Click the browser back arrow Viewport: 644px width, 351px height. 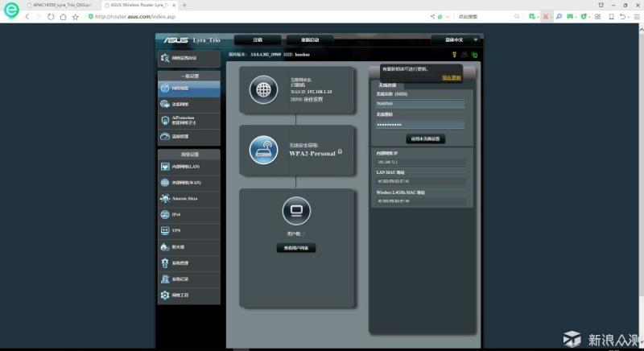coord(27,16)
